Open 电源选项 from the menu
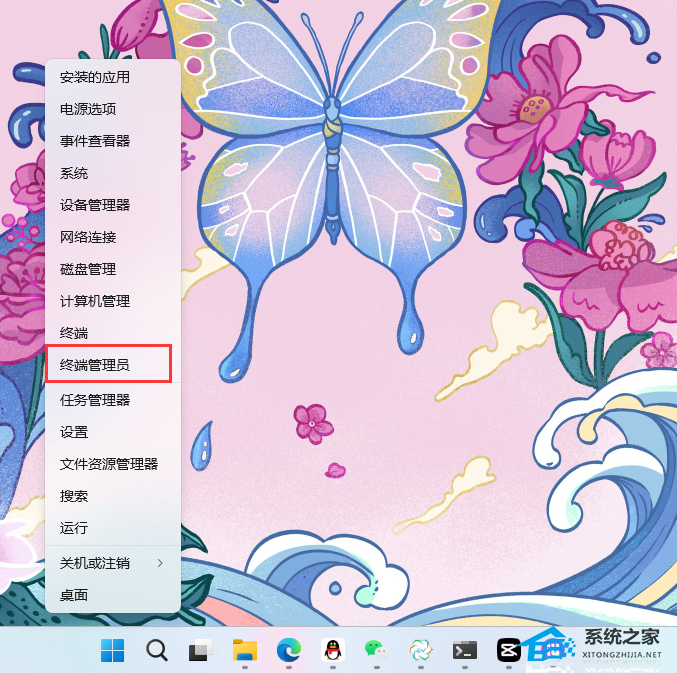The width and height of the screenshot is (677, 673). pyautogui.click(x=88, y=109)
